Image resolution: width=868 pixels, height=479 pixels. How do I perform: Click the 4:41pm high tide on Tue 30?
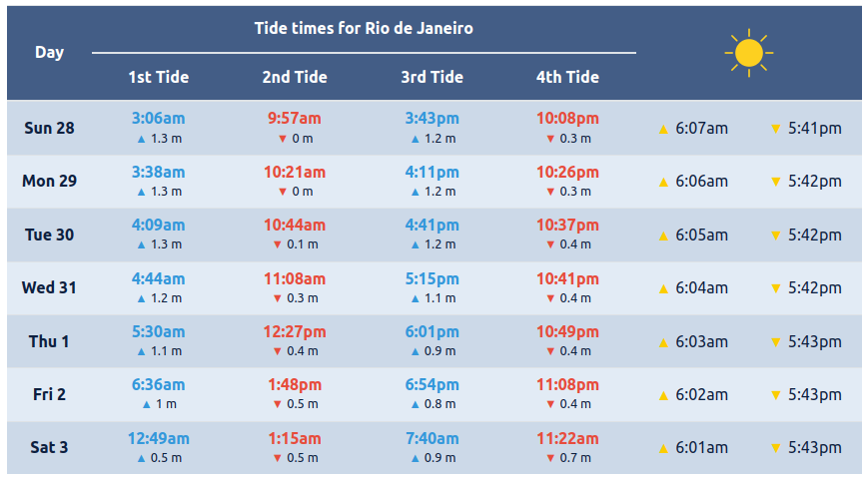(433, 225)
